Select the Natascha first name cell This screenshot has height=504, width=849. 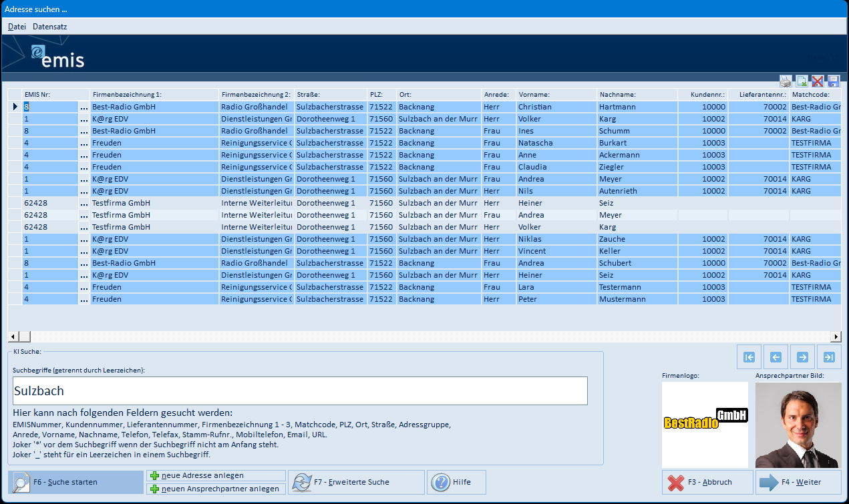556,143
